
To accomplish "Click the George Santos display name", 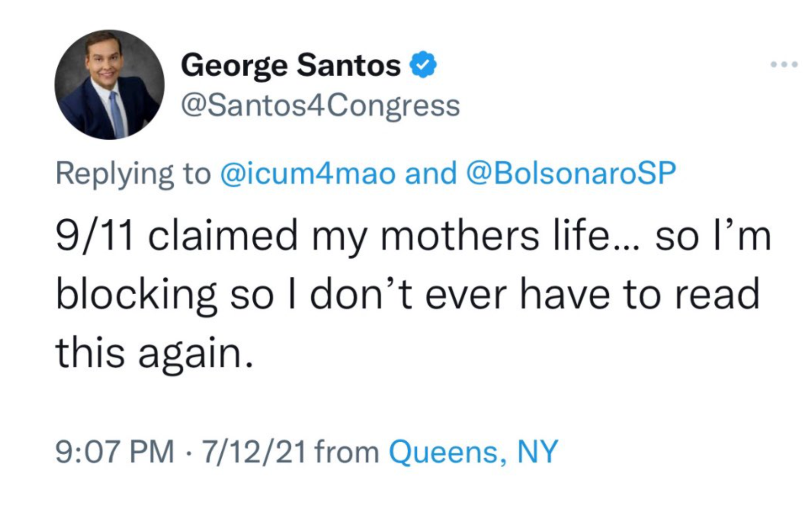I will tap(290, 65).
